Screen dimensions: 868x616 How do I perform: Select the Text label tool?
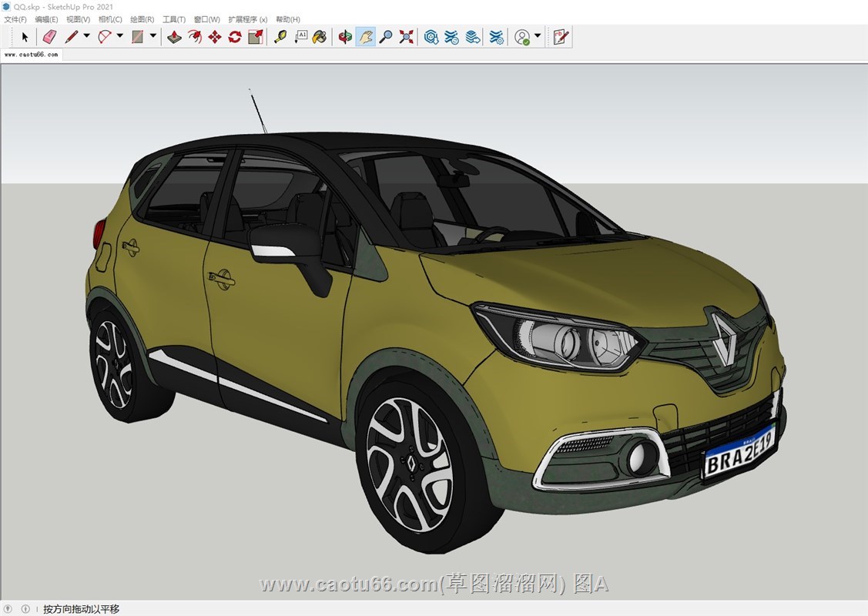[x=300, y=37]
